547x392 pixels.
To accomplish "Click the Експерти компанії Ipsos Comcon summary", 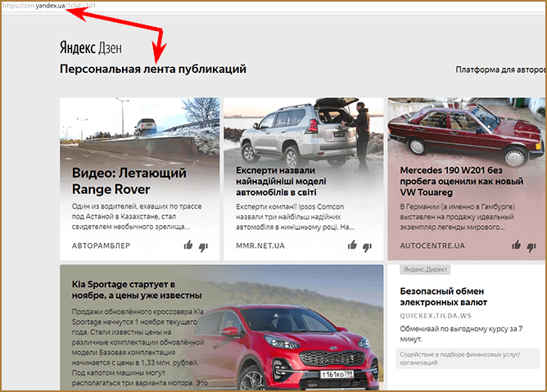I will click(x=295, y=217).
